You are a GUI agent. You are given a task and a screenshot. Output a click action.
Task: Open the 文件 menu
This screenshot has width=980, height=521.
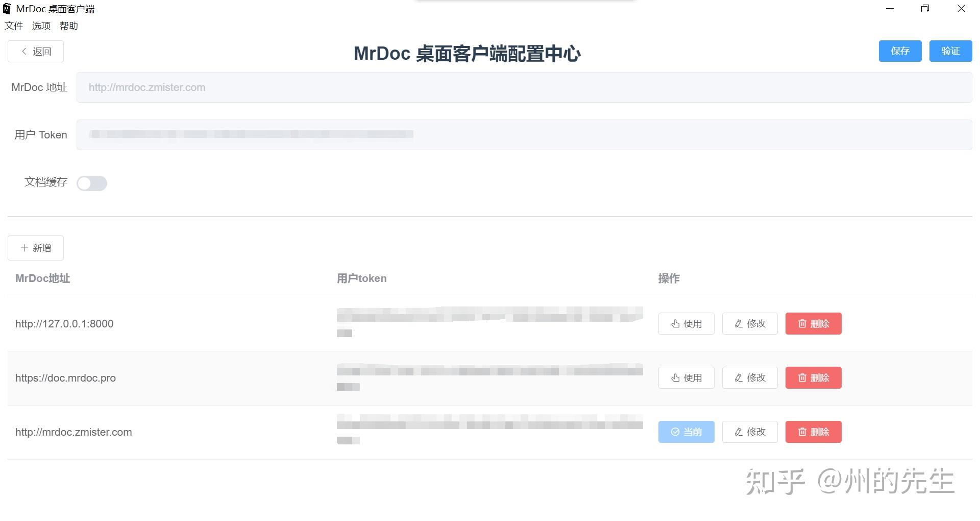[x=13, y=26]
